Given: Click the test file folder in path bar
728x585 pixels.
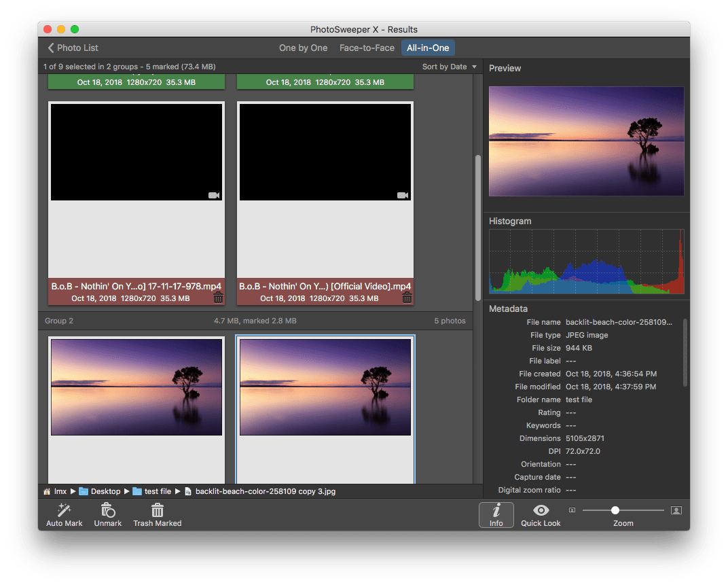Looking at the screenshot, I should 152,491.
